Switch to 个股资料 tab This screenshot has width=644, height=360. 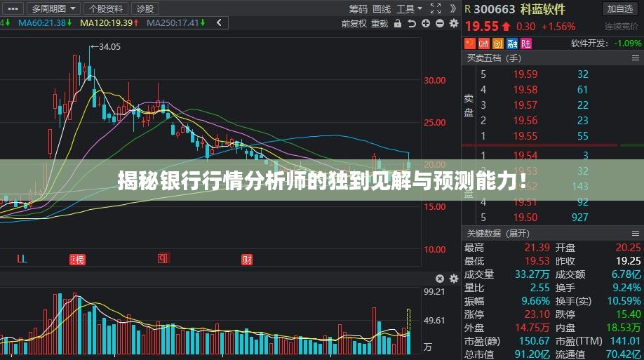coord(106,8)
